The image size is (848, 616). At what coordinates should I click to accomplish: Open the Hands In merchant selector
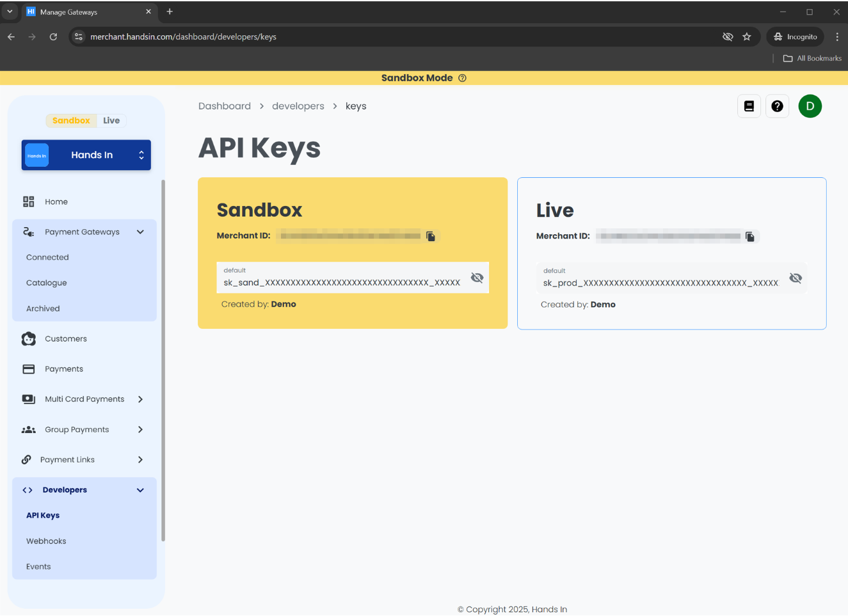point(86,155)
